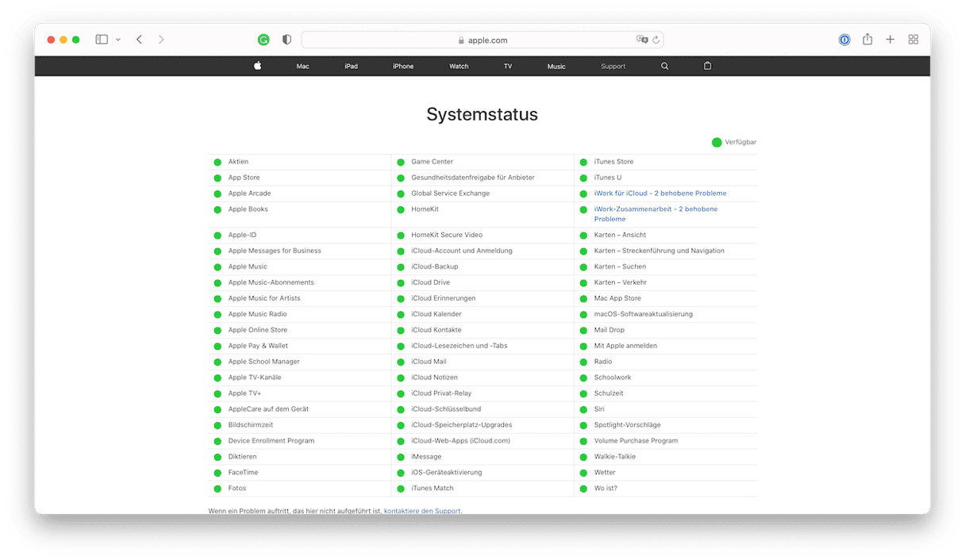Go to the Apple home logo
Screen dimensions: 965x560
click(258, 66)
